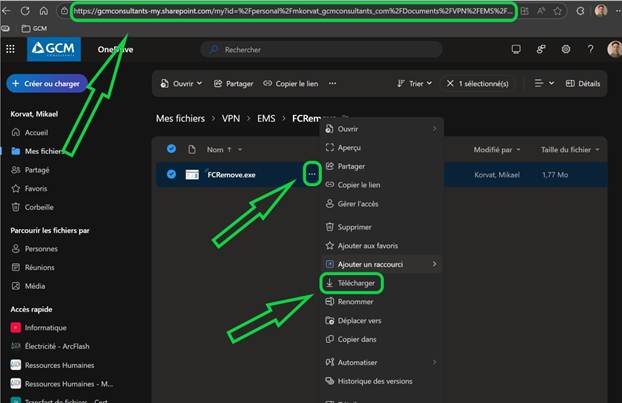This screenshot has width=622, height=403.
Task: Reload the page with browser refresh icon
Action: [25, 11]
